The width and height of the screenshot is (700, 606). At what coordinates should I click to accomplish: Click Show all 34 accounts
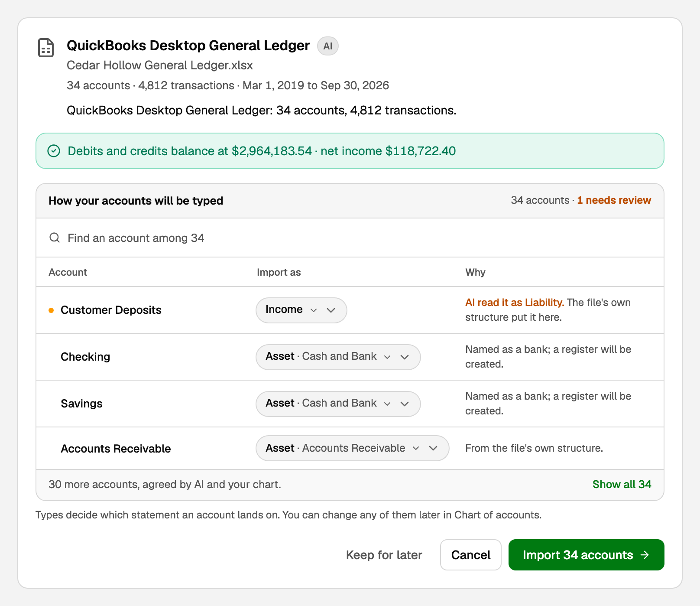coord(622,484)
